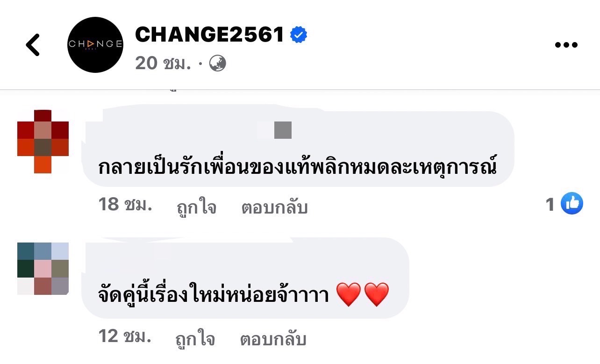The image size is (600, 364).
Task: Select the comment starting with จัดคู่นี้
Action: tap(213, 295)
